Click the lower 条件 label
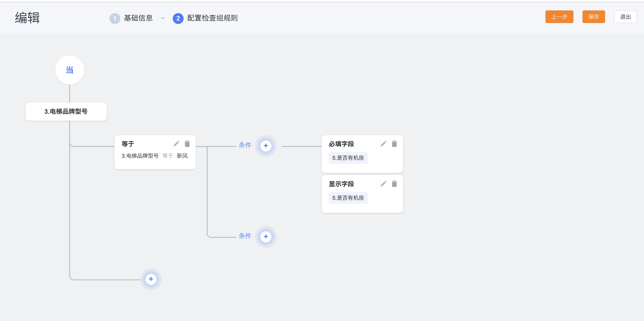Screen dimensions: 644x321 click(x=245, y=236)
